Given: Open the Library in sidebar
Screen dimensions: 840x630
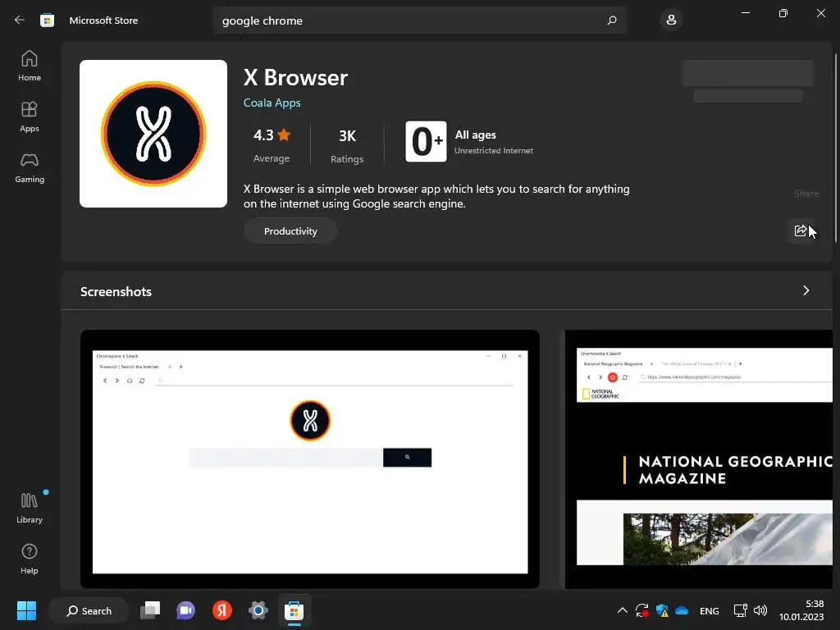Looking at the screenshot, I should [x=30, y=507].
